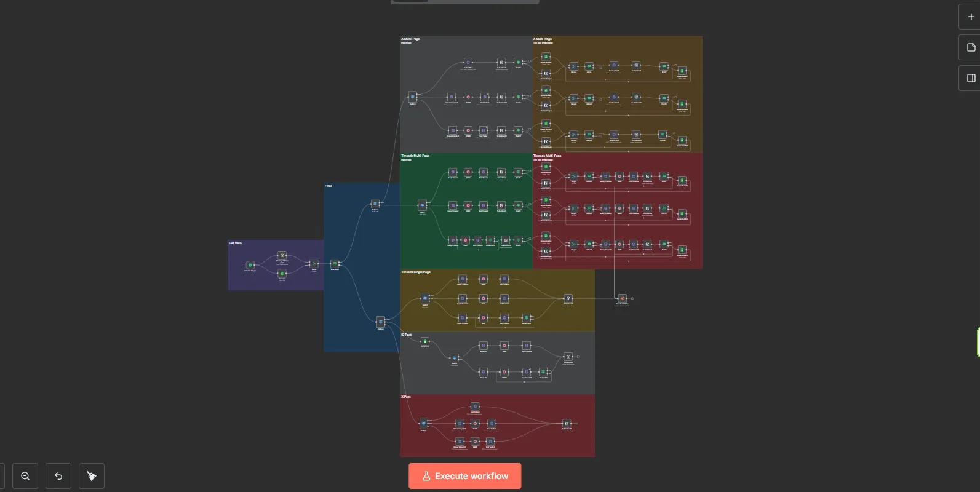Click the tidy up workflow broom icon
The height and width of the screenshot is (492, 980).
pyautogui.click(x=92, y=476)
